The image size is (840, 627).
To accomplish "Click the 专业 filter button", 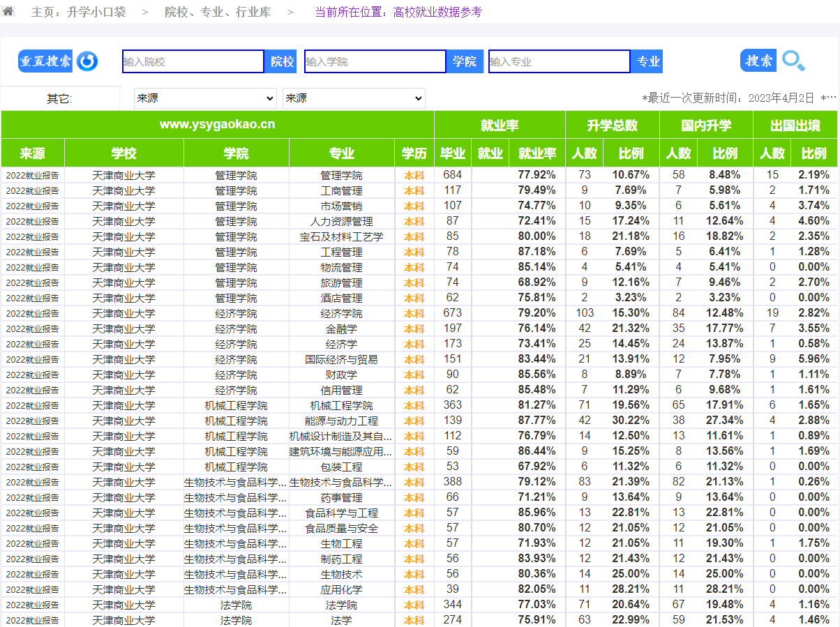I will click(647, 61).
